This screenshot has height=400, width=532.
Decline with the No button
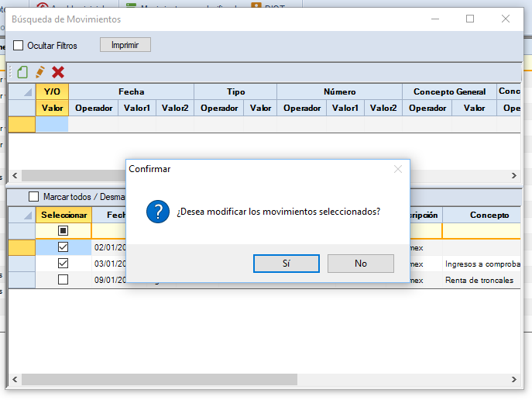point(361,264)
